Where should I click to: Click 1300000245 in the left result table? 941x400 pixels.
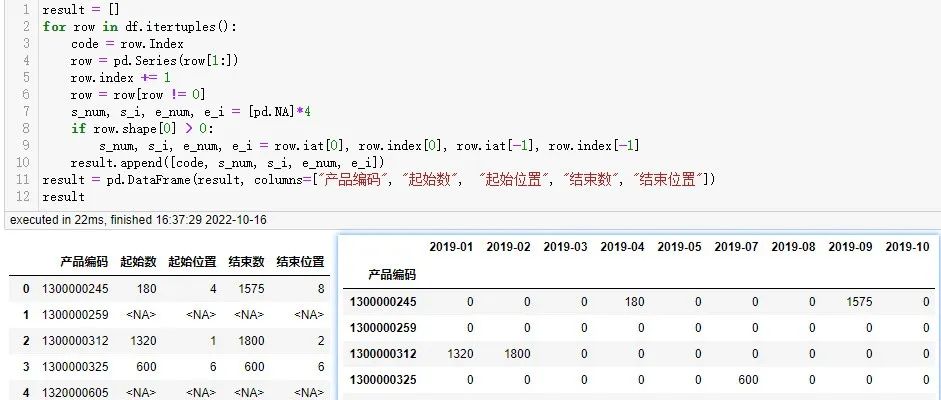pyautogui.click(x=75, y=289)
